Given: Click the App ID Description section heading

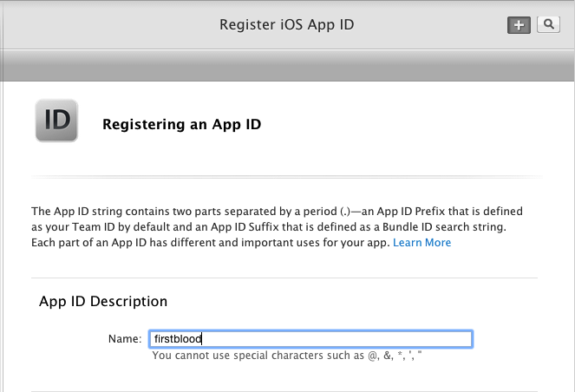Looking at the screenshot, I should [103, 301].
